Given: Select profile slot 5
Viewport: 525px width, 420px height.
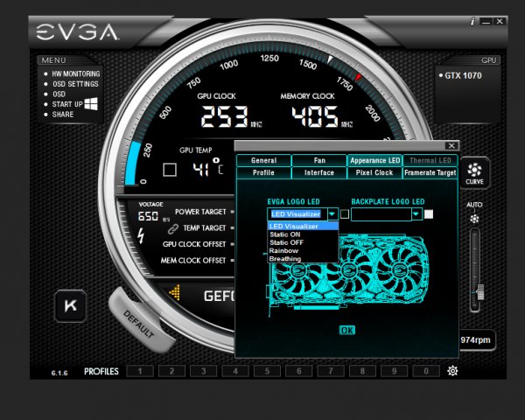Looking at the screenshot, I should [267, 371].
